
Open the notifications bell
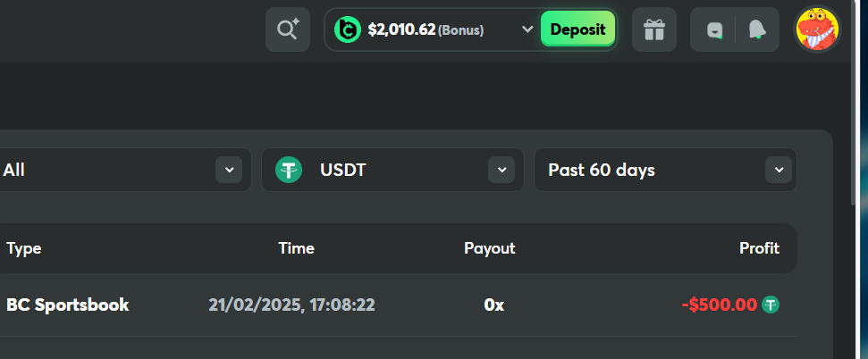click(x=757, y=29)
